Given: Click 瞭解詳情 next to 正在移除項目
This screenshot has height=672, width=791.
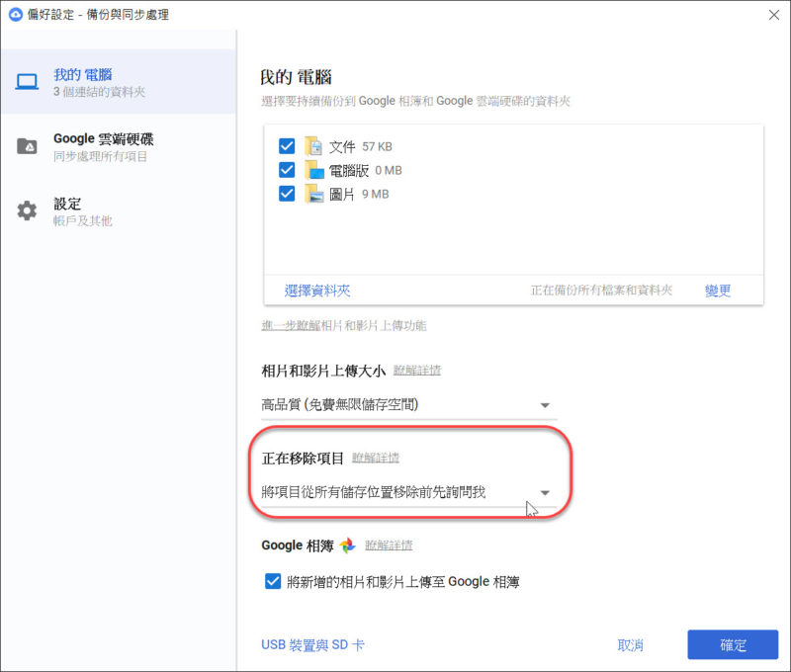Looking at the screenshot, I should [x=376, y=458].
